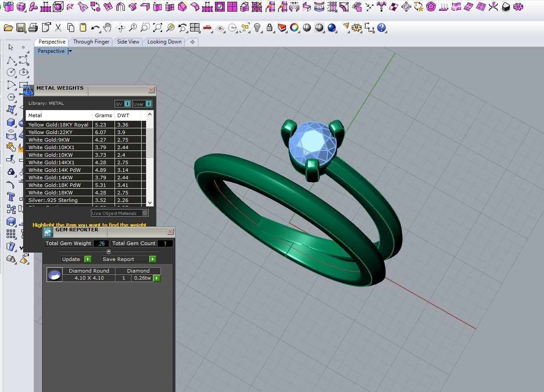The width and height of the screenshot is (544, 392).
Task: Save file using floppy disk icon
Action: pyautogui.click(x=20, y=28)
